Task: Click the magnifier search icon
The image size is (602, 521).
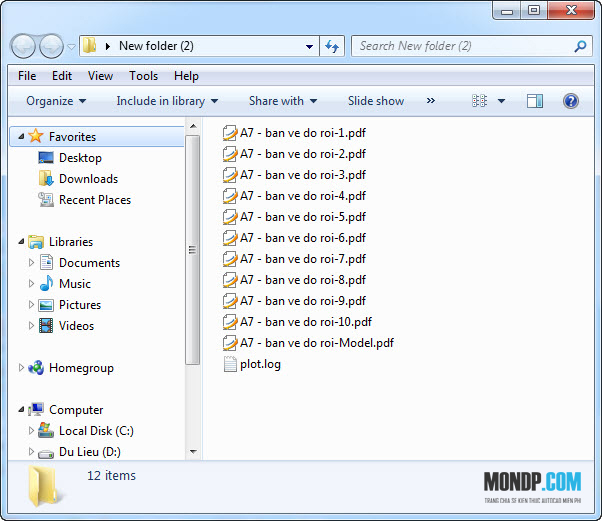Action: 580,46
